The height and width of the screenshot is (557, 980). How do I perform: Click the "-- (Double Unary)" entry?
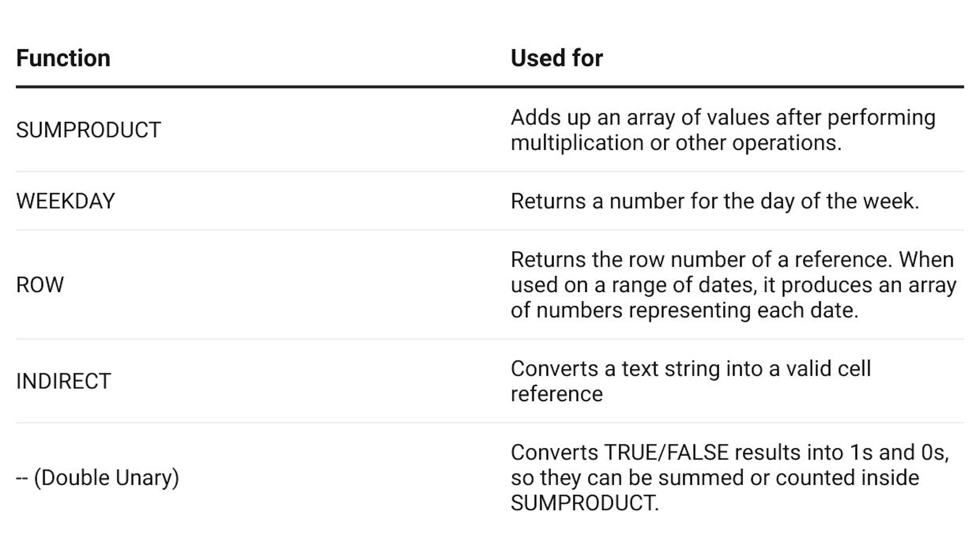click(x=97, y=477)
